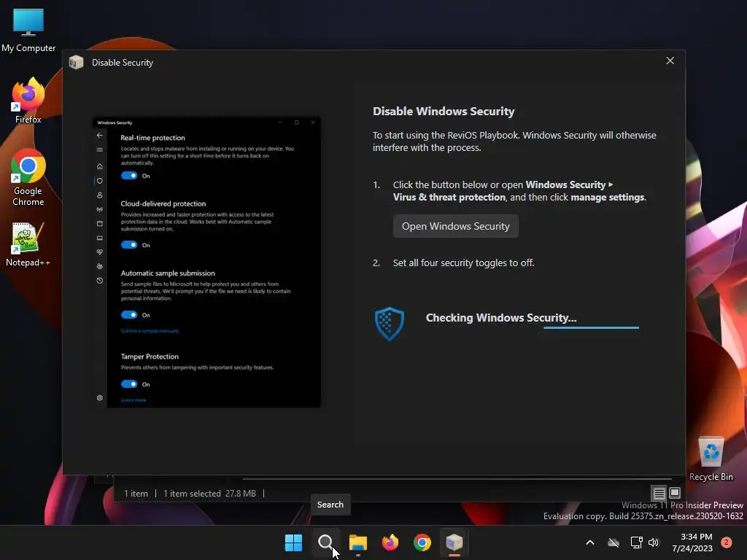Image resolution: width=747 pixels, height=560 pixels.
Task: Click the Search taskbar icon
Action: [x=326, y=542]
